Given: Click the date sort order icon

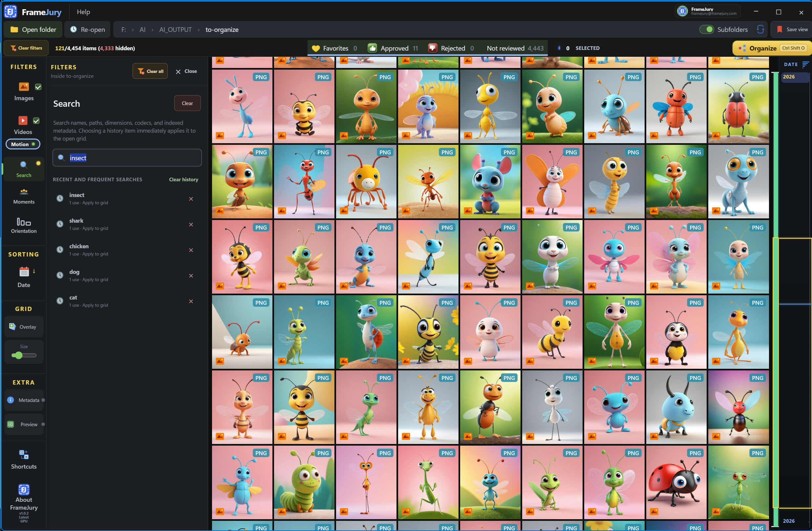Looking at the screenshot, I should pos(805,64).
